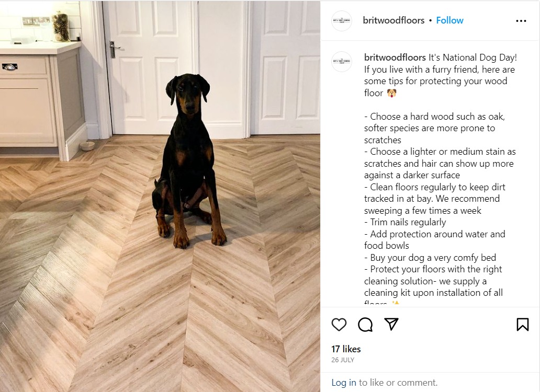Open comments via speech bubble icon
The width and height of the screenshot is (540, 392).
(365, 325)
